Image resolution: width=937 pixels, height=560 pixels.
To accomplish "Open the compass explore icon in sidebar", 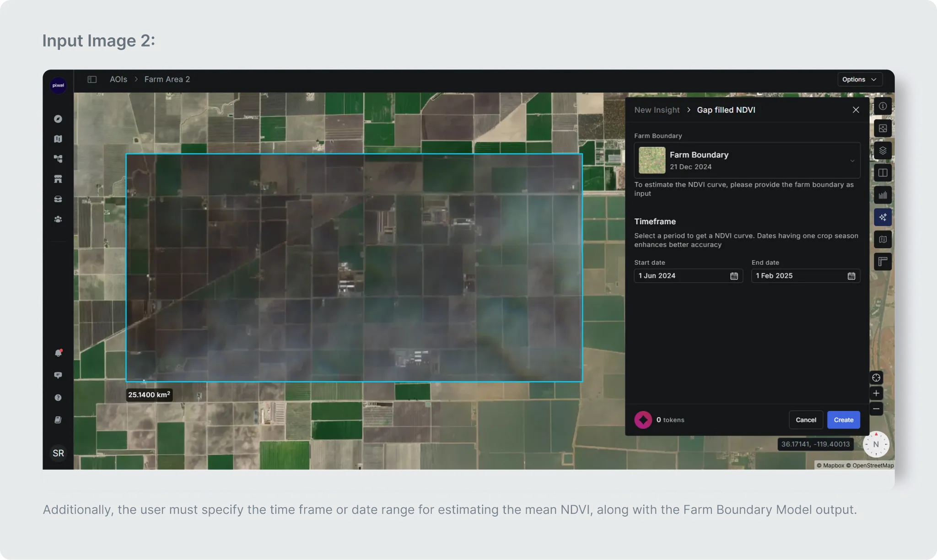I will point(58,119).
